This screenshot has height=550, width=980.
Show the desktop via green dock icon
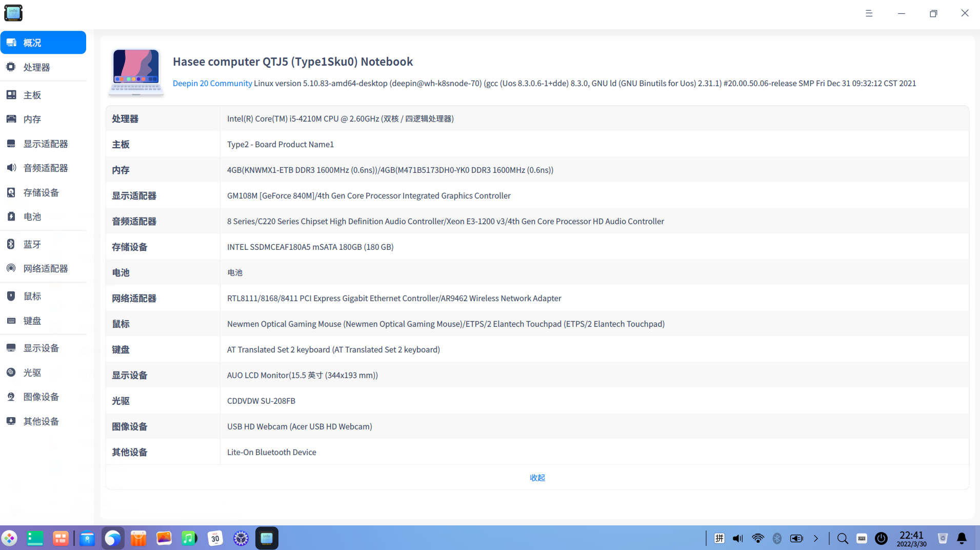pos(35,538)
